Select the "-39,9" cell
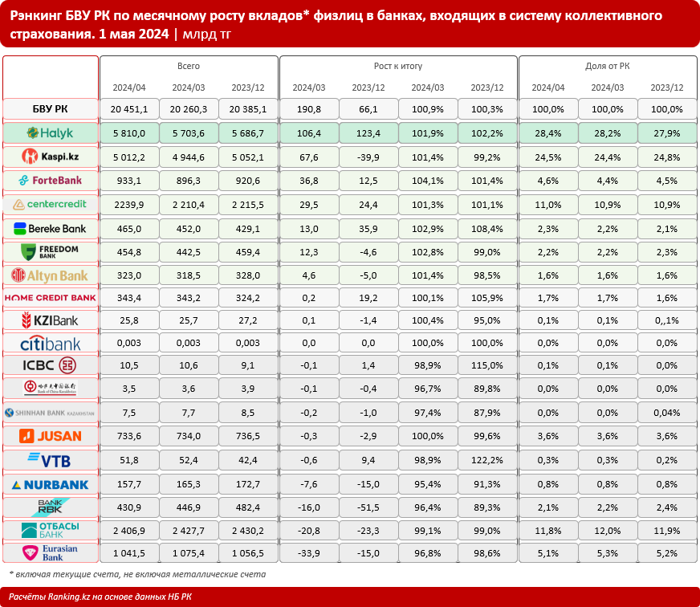Viewport: 700px width, 607px height. tap(368, 157)
